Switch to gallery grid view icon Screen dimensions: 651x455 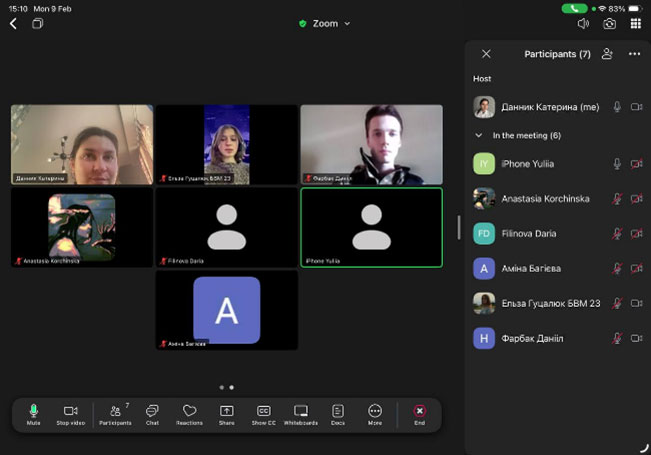[636, 24]
